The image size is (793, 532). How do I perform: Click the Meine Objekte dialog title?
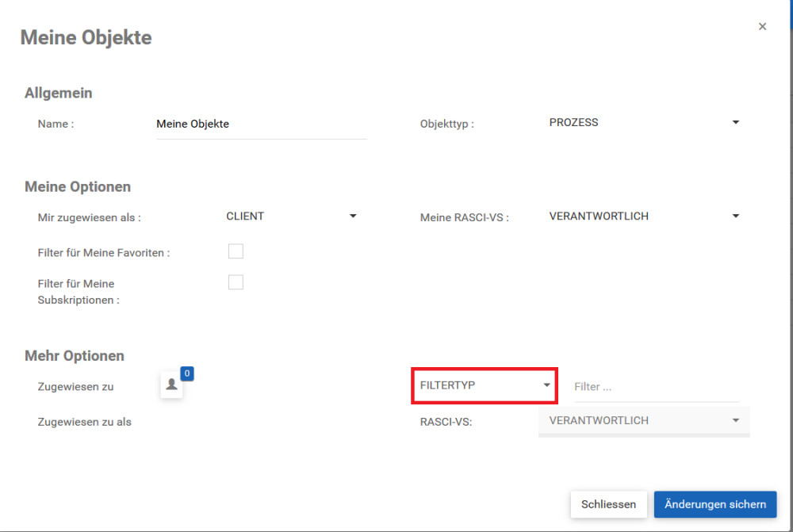point(86,38)
